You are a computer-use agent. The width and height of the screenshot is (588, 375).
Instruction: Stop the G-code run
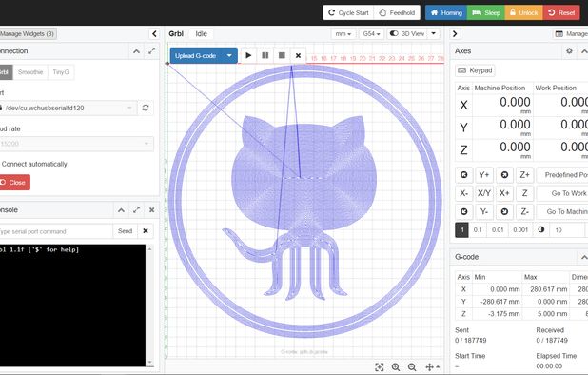(x=282, y=55)
